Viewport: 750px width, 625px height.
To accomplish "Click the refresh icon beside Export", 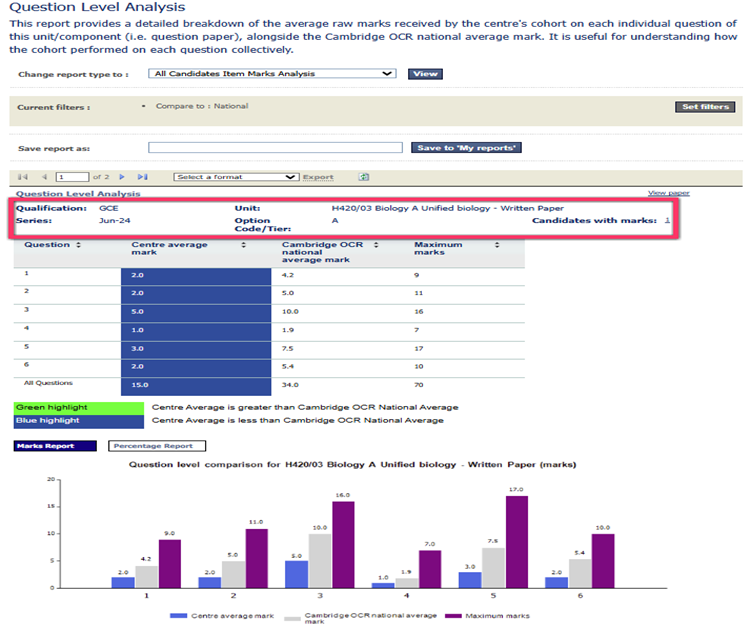I will tap(364, 177).
